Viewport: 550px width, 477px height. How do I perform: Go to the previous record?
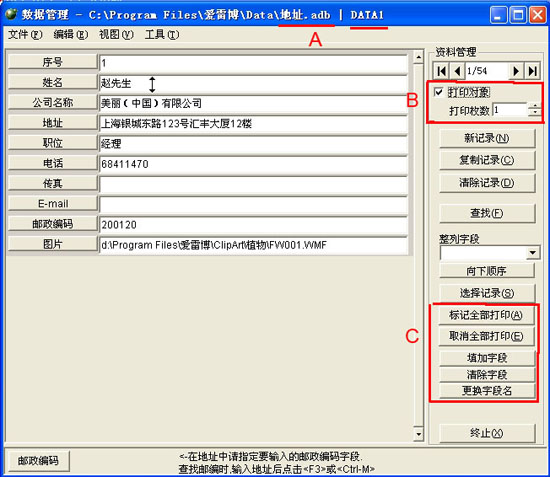457,71
